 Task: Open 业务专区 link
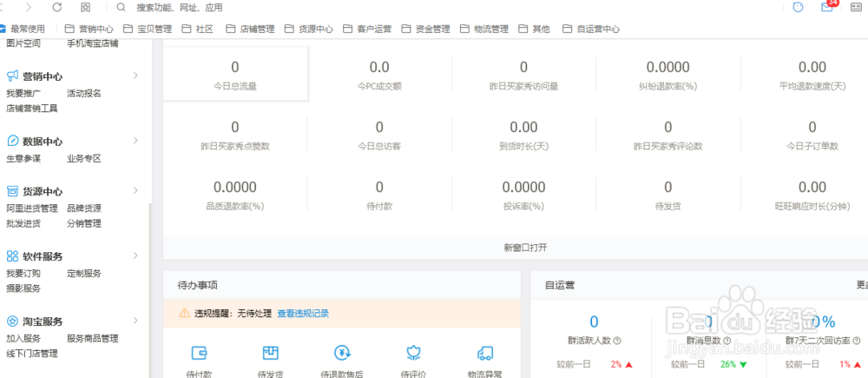tap(84, 158)
